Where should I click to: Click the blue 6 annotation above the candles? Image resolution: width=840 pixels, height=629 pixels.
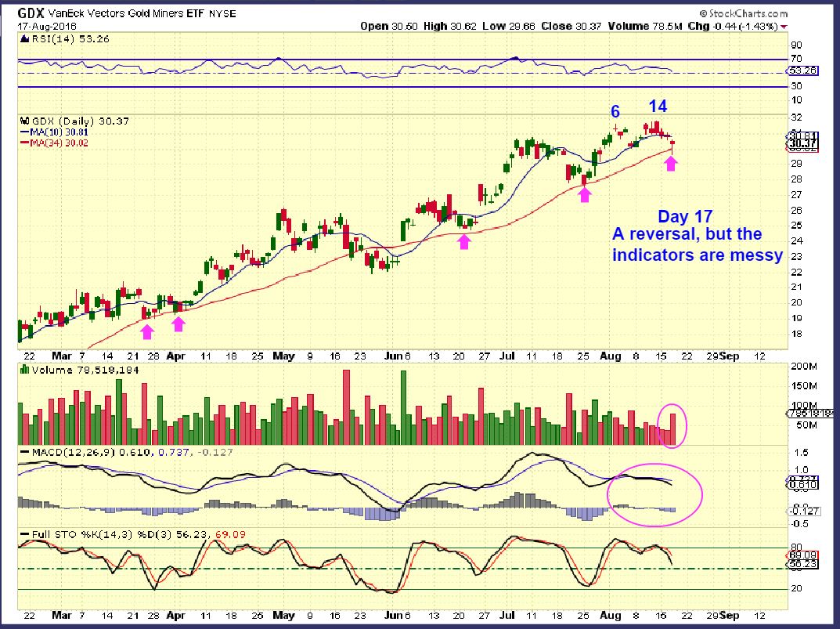pyautogui.click(x=615, y=111)
